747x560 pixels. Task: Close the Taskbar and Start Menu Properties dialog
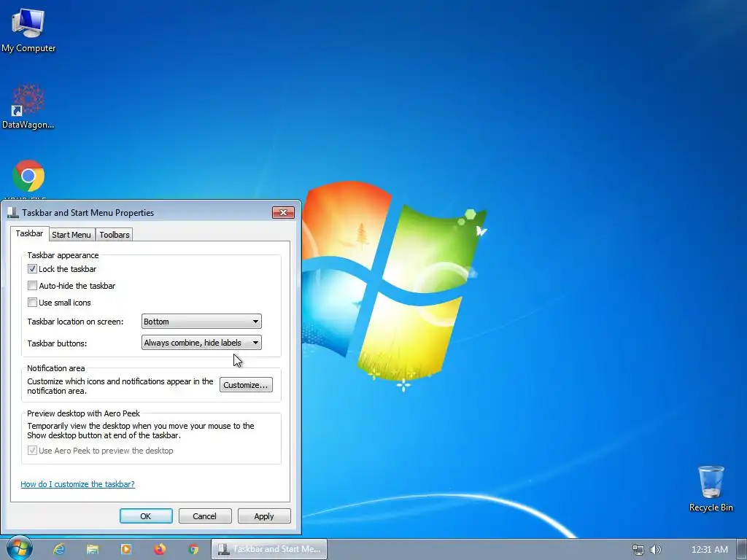[284, 212]
